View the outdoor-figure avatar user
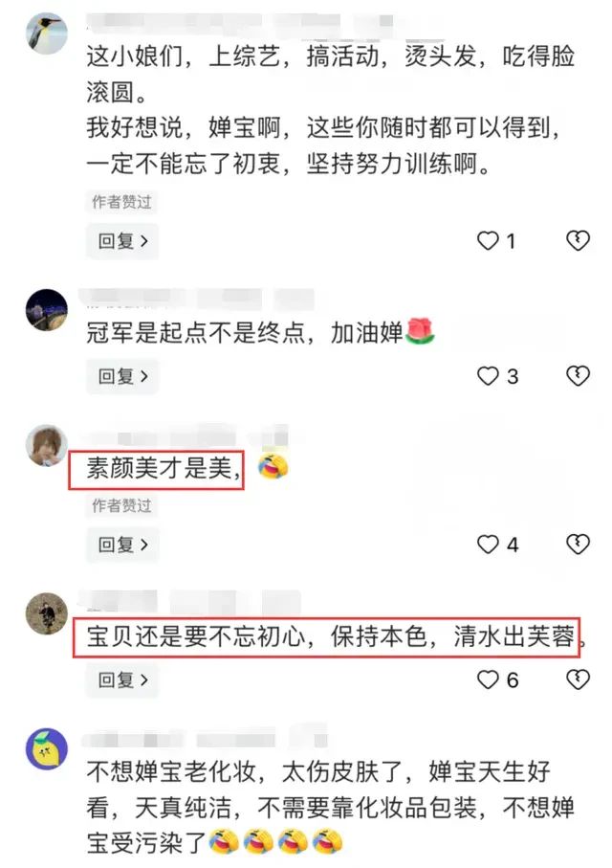Viewport: 612px width, 868px height. click(x=47, y=613)
